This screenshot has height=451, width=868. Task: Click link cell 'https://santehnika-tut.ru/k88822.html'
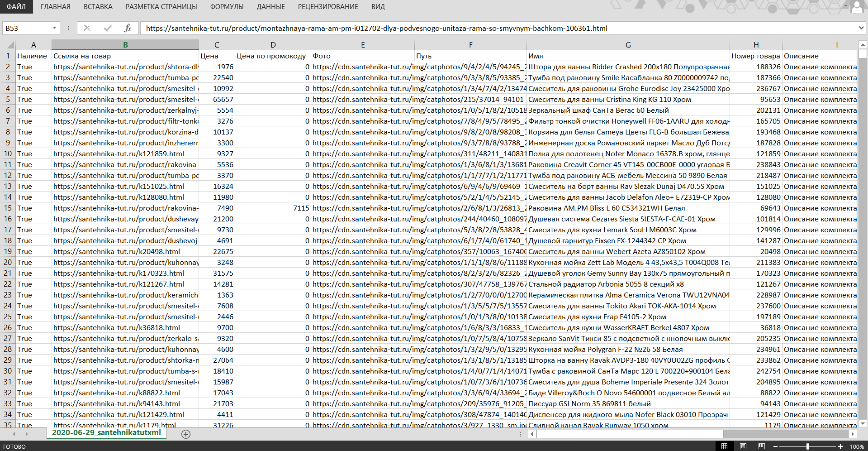pyautogui.click(x=125, y=393)
